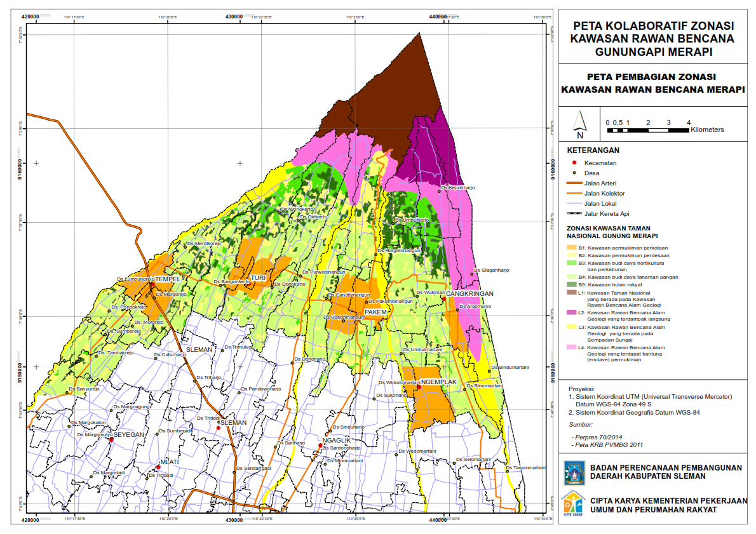Screen dimensions: 756x534
Task: Select the L2 purple hazard zone swatch
Action: 572,313
